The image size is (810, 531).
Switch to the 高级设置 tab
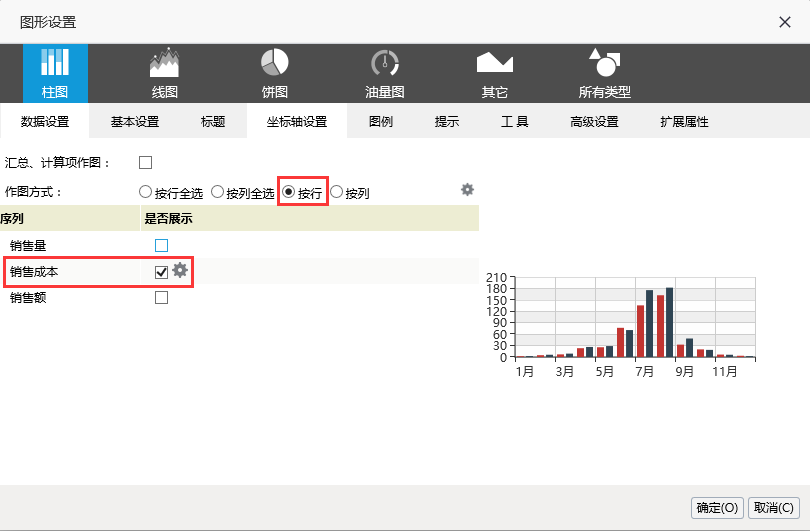click(x=595, y=121)
